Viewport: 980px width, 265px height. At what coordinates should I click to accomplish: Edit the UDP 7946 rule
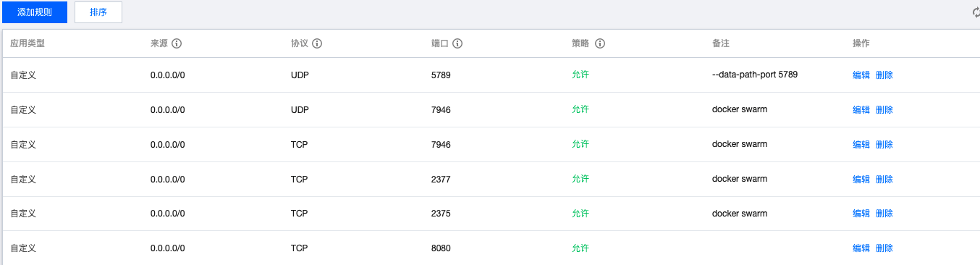(861, 109)
